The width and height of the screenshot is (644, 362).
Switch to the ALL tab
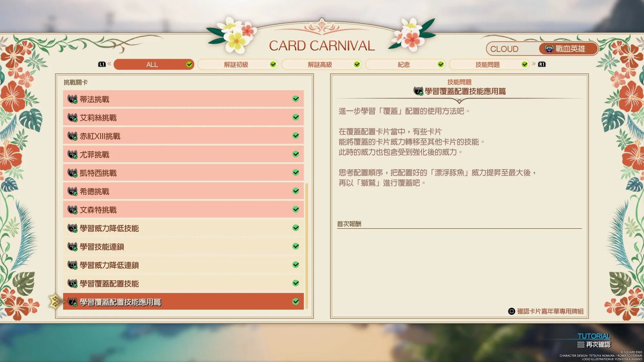point(154,64)
